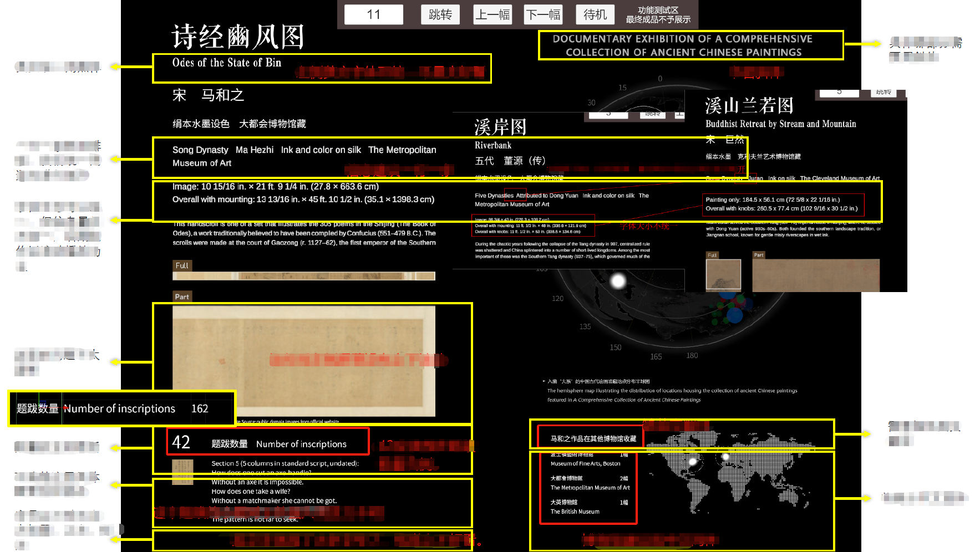This screenshot has height=552, width=980.
Task: Click the title 溪岸图 in the middle panel
Action: [500, 127]
